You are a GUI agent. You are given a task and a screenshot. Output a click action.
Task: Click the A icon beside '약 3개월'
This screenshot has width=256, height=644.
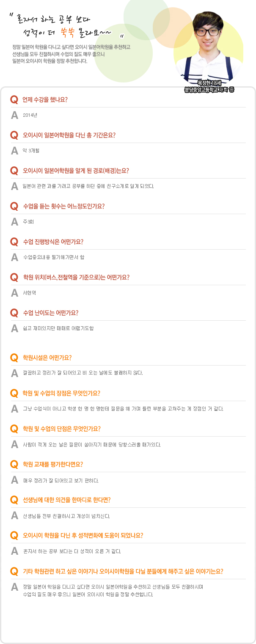14,150
